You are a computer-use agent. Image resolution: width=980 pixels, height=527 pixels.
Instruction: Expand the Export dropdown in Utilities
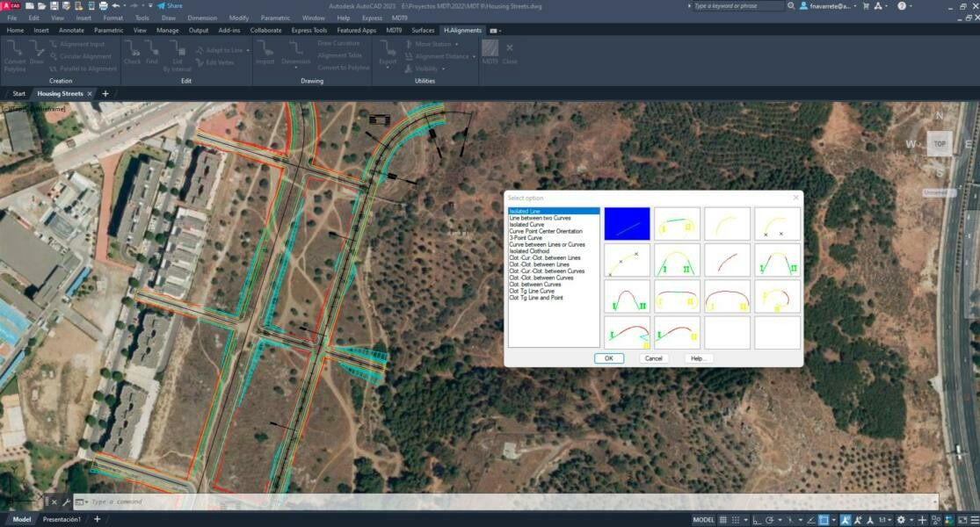coord(388,66)
